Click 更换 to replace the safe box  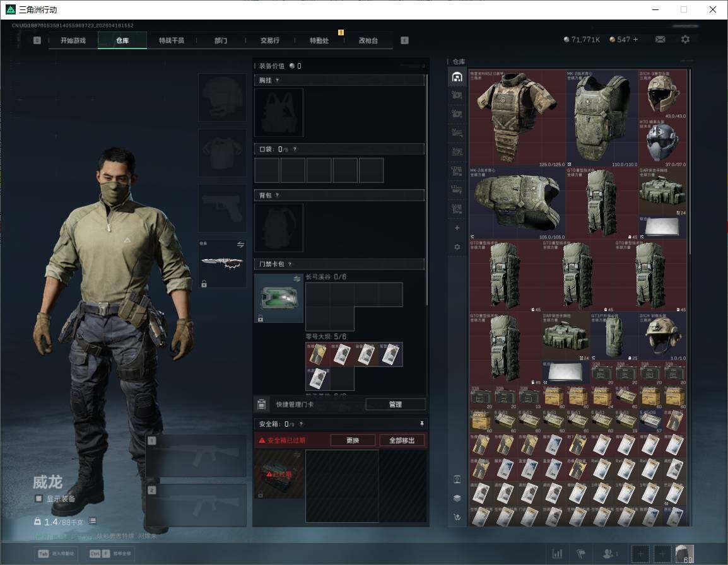point(353,440)
